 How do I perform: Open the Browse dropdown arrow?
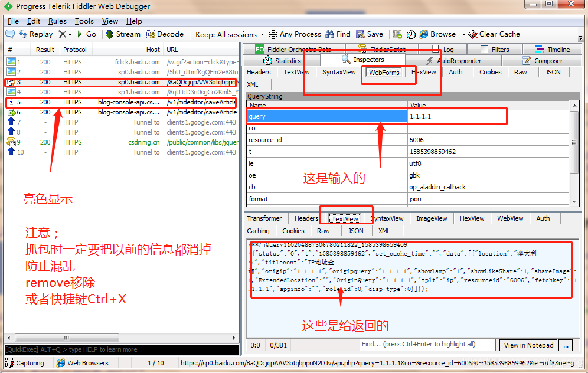click(463, 34)
